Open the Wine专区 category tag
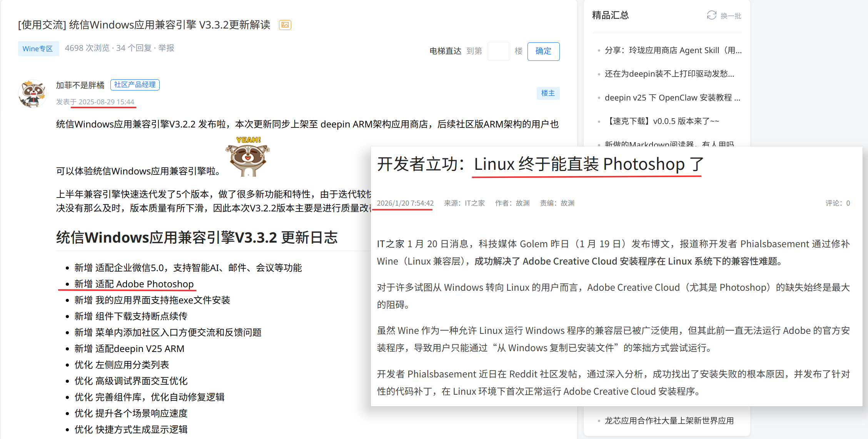The image size is (868, 439). (x=38, y=49)
